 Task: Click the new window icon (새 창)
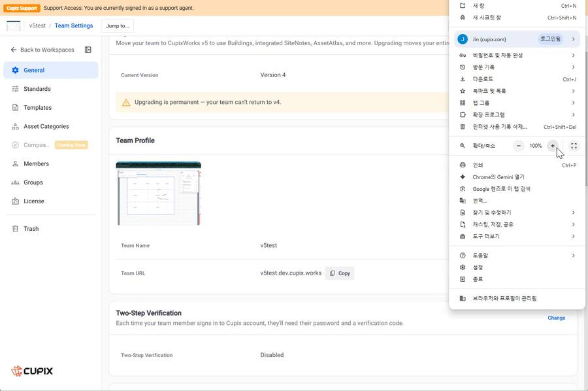(463, 6)
